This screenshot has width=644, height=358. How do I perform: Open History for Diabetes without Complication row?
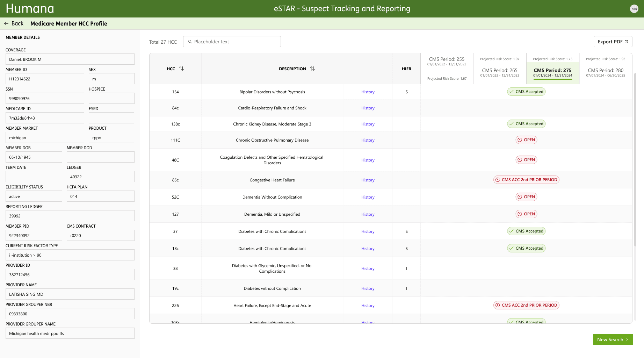(x=368, y=288)
